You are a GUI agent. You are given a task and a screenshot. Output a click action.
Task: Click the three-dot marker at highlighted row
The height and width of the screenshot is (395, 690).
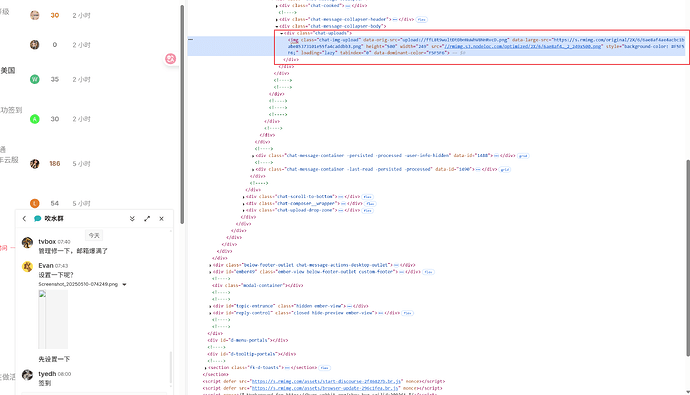[191, 40]
